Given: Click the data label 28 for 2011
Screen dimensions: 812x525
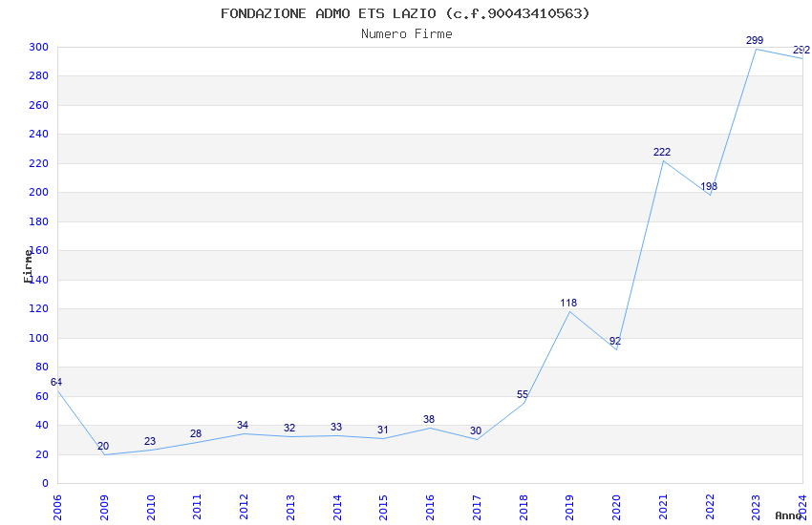Looking at the screenshot, I should tap(195, 434).
